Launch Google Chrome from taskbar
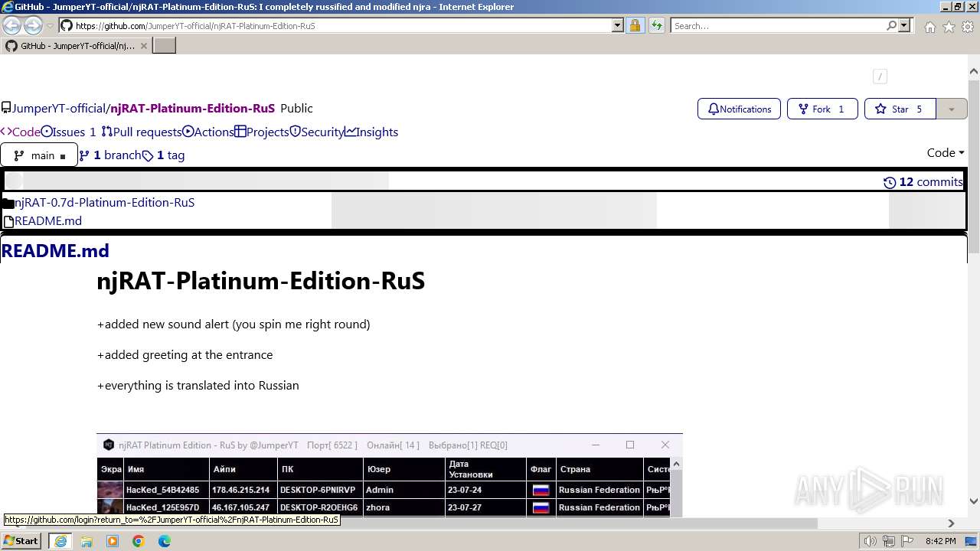 tap(139, 541)
